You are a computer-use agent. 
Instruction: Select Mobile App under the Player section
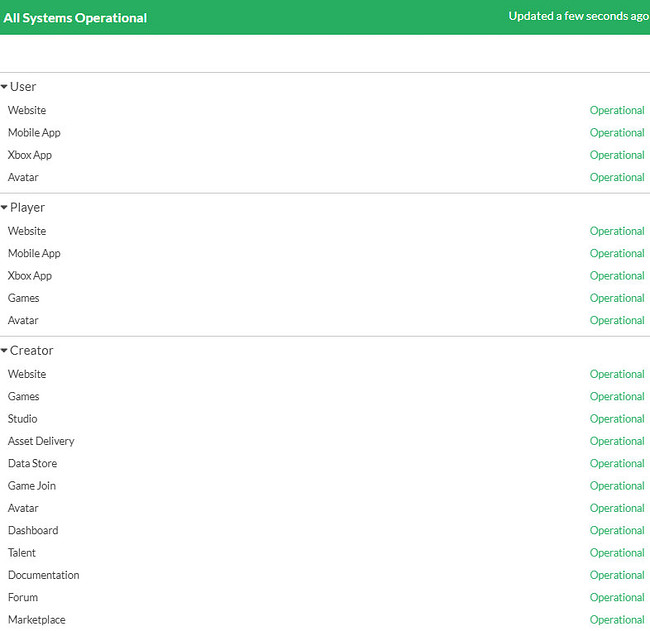point(34,253)
